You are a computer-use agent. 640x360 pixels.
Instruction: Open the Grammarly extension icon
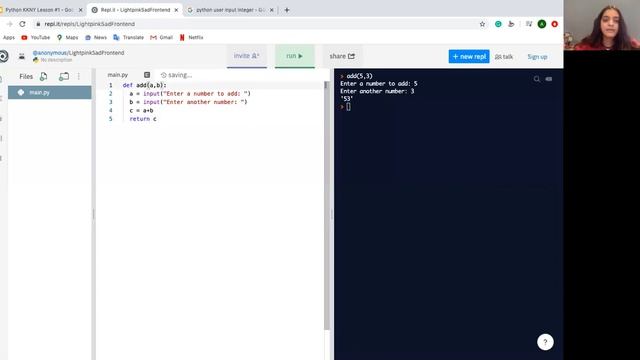pos(498,24)
